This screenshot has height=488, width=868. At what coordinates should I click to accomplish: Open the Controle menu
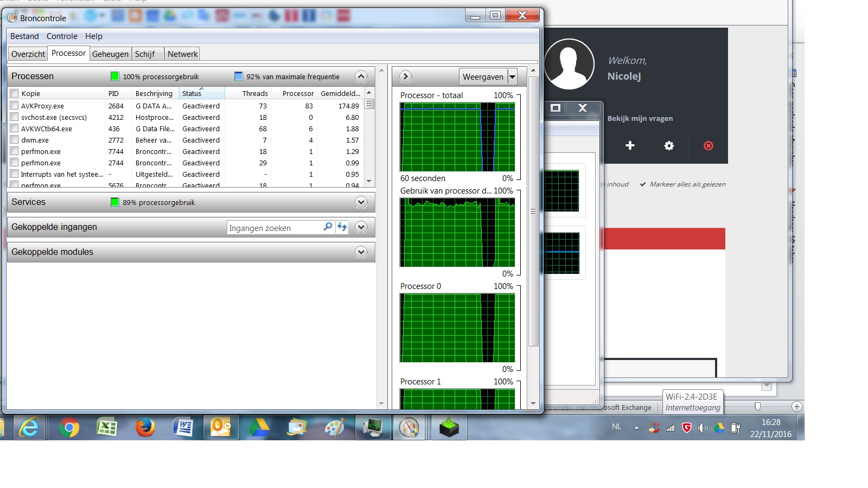pyautogui.click(x=62, y=36)
